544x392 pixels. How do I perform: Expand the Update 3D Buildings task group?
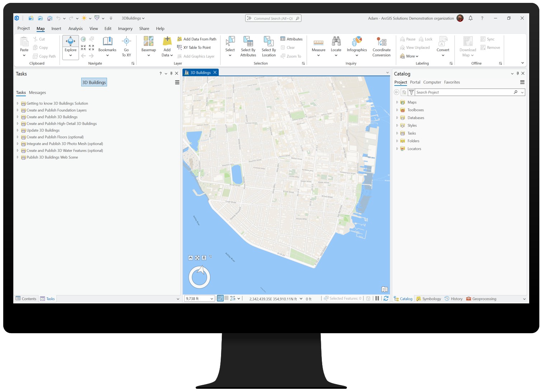pos(18,130)
